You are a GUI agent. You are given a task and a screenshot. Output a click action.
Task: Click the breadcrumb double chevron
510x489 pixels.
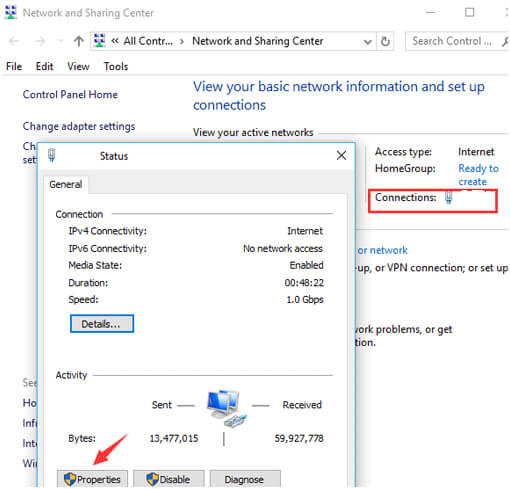(x=115, y=41)
